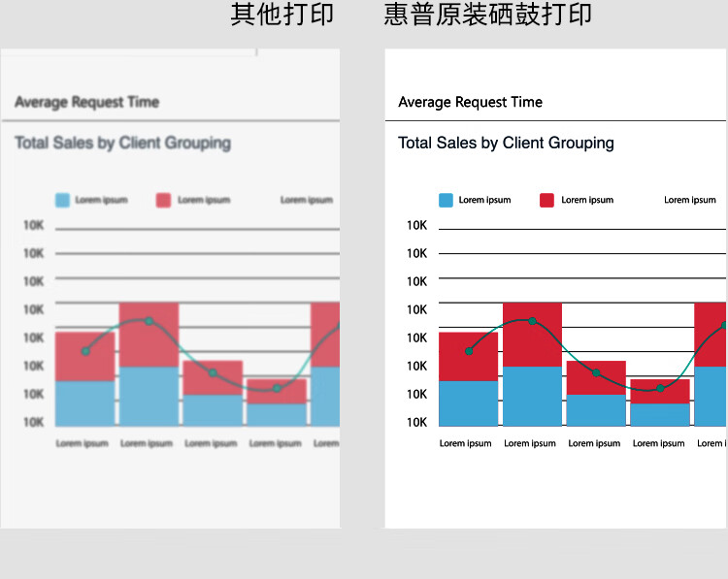Click first data point on right chart's line
Viewport: 728px width, 579px height.
point(469,351)
